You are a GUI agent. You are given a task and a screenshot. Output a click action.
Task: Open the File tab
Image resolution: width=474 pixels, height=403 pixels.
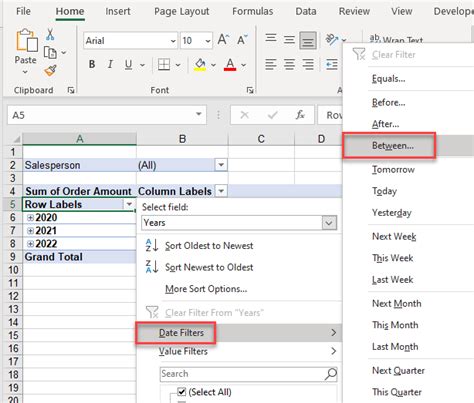point(23,11)
